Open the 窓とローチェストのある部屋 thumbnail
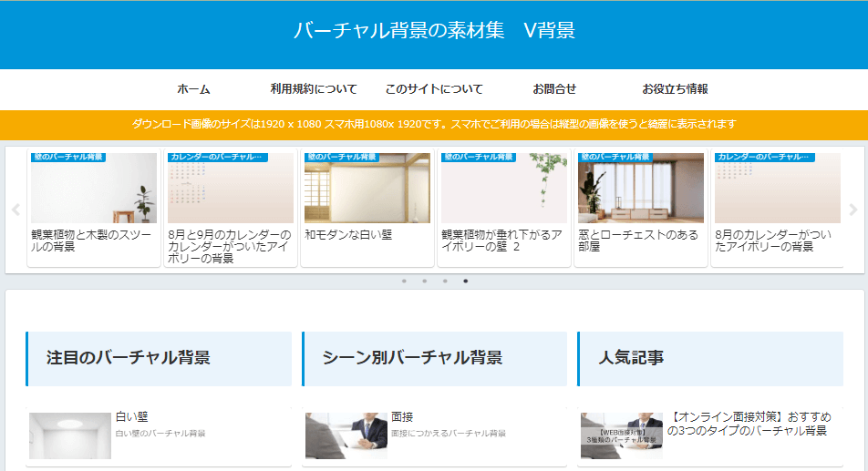The image size is (868, 471). pyautogui.click(x=641, y=189)
